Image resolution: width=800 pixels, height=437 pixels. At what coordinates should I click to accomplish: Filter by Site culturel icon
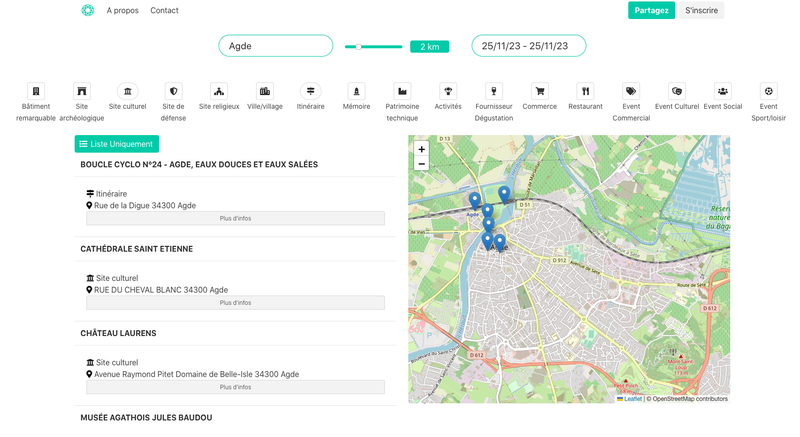pos(128,91)
